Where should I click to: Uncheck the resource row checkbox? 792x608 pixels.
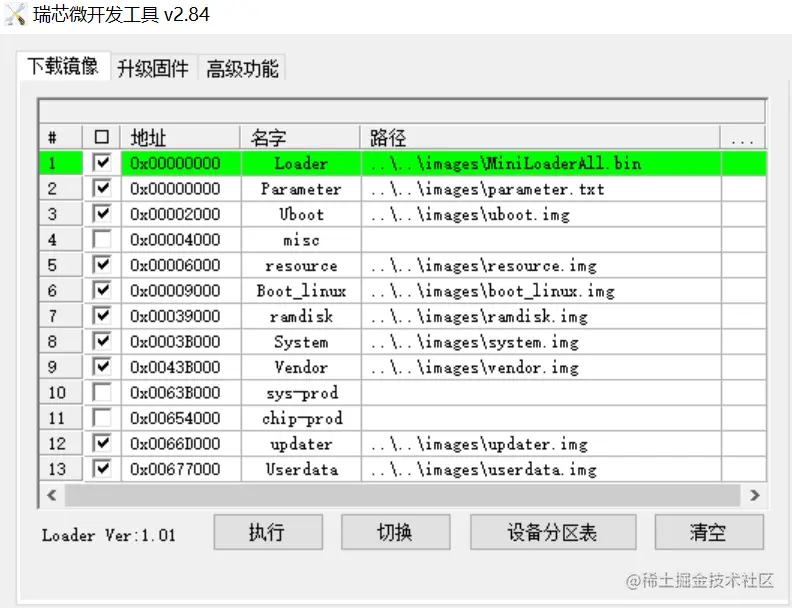102,265
